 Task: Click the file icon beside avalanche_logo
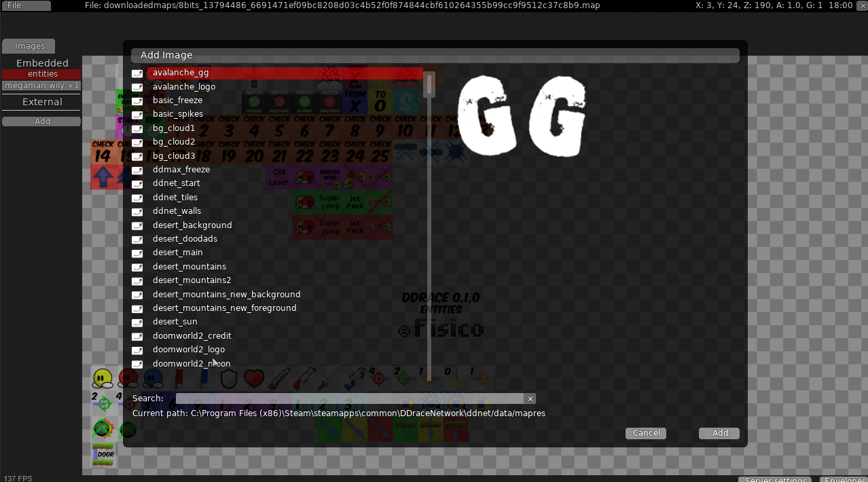(137, 87)
